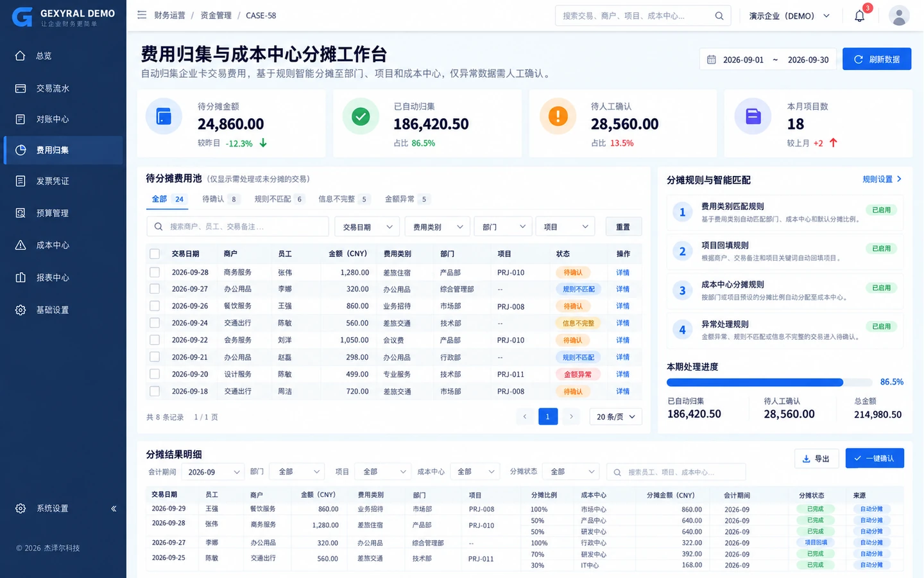Viewport: 924px width, 578px height.
Task: Switch to the 待确认 tab
Action: (220, 199)
